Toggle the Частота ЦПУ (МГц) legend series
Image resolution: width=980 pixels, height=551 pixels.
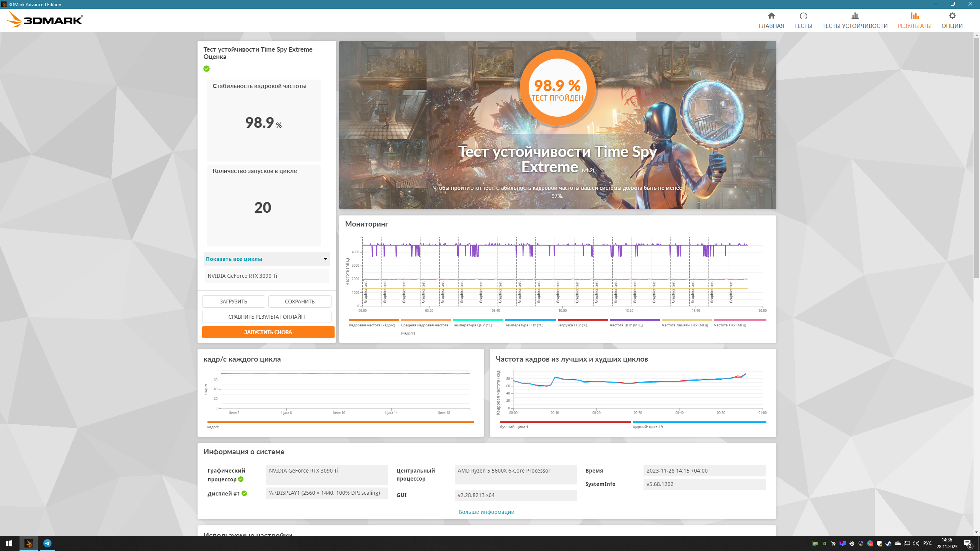[x=626, y=325]
